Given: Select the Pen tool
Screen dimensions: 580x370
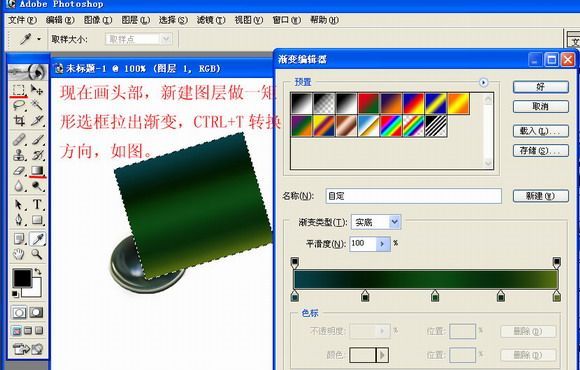Looking at the screenshot, I should (x=18, y=220).
